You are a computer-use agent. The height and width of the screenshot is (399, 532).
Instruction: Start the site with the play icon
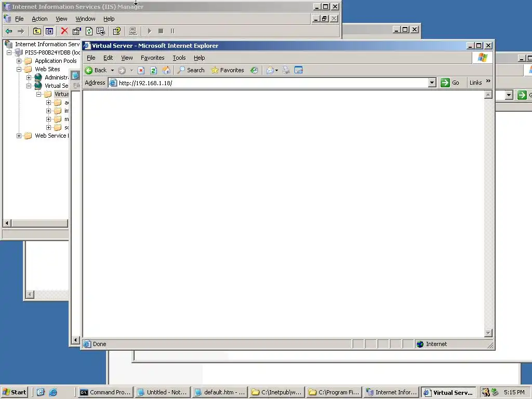[149, 31]
